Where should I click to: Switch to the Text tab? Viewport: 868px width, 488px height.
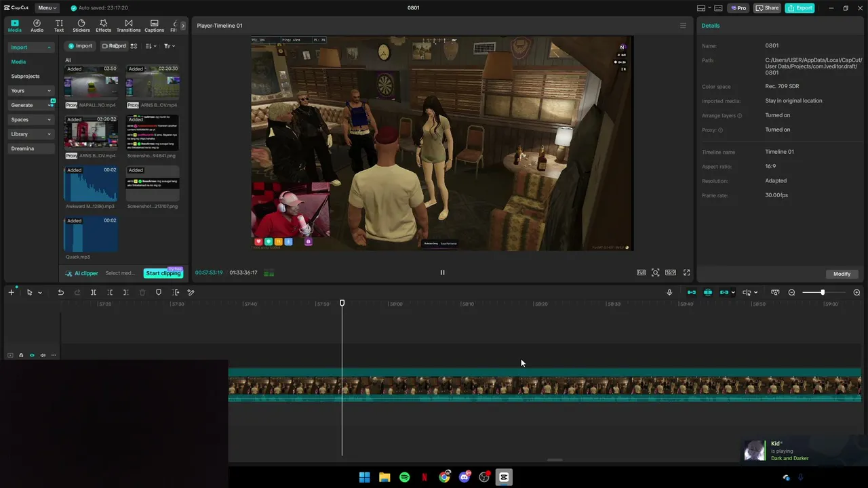pos(59,26)
